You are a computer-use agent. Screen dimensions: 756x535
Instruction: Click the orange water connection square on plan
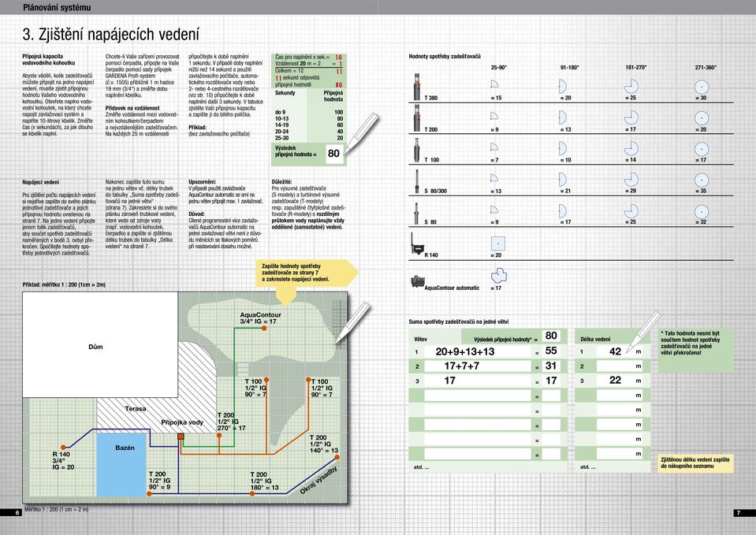click(181, 437)
